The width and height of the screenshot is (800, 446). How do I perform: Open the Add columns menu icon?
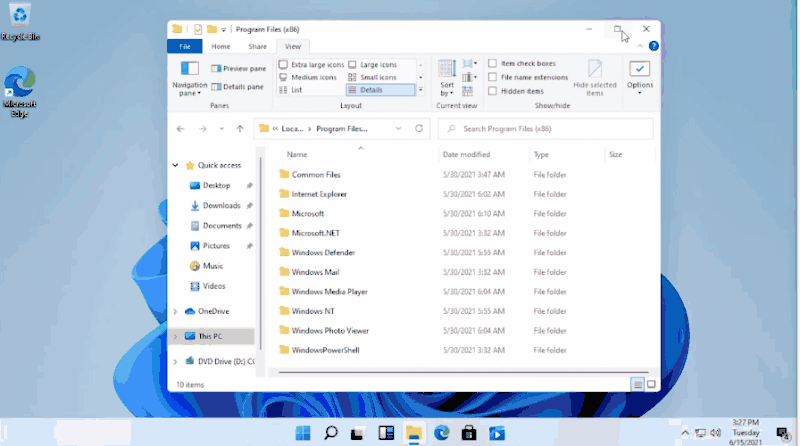coord(469,78)
